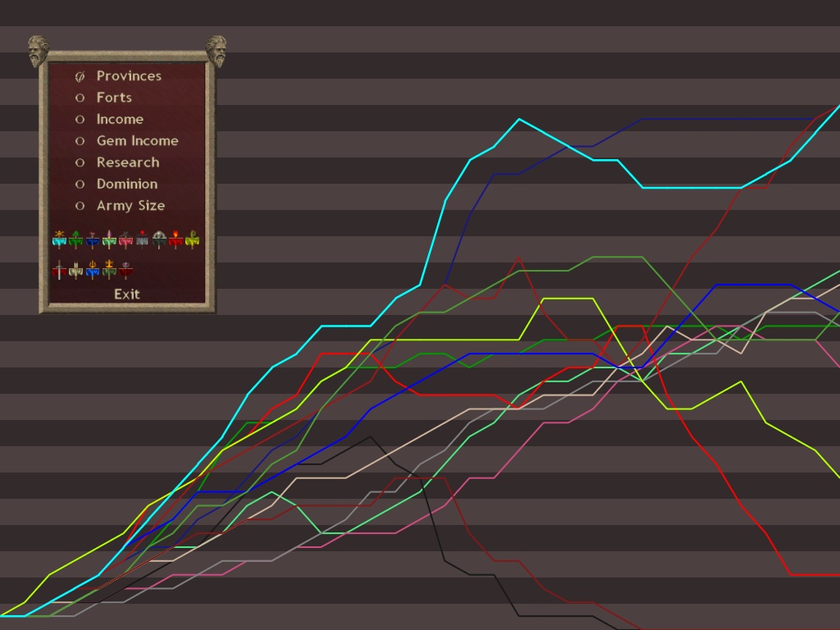Screen dimensions: 840x630
Task: Choose the Dominion graph option
Action: point(116,184)
